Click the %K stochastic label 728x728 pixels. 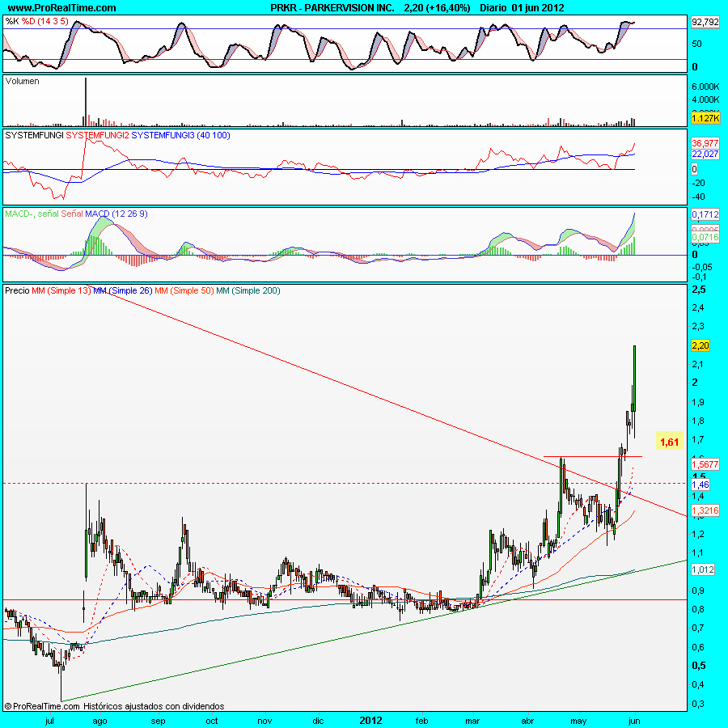pos(12,21)
